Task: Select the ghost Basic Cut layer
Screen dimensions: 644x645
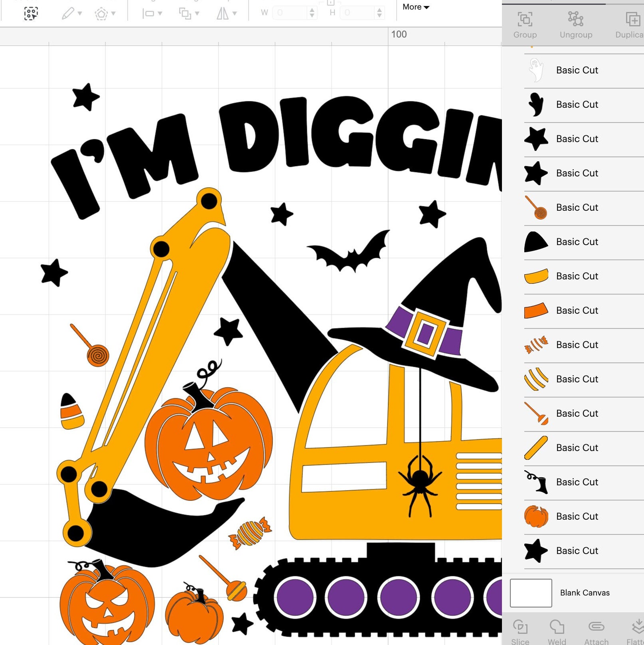Action: point(577,70)
